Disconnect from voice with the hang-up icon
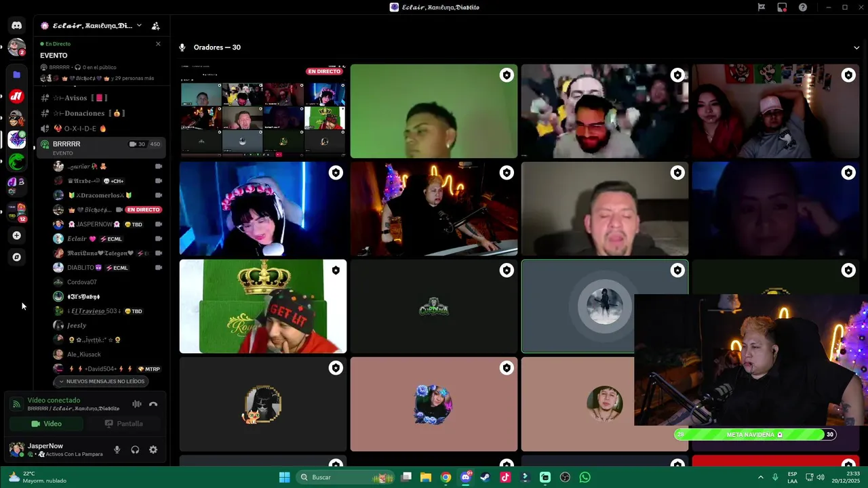 pyautogui.click(x=153, y=404)
